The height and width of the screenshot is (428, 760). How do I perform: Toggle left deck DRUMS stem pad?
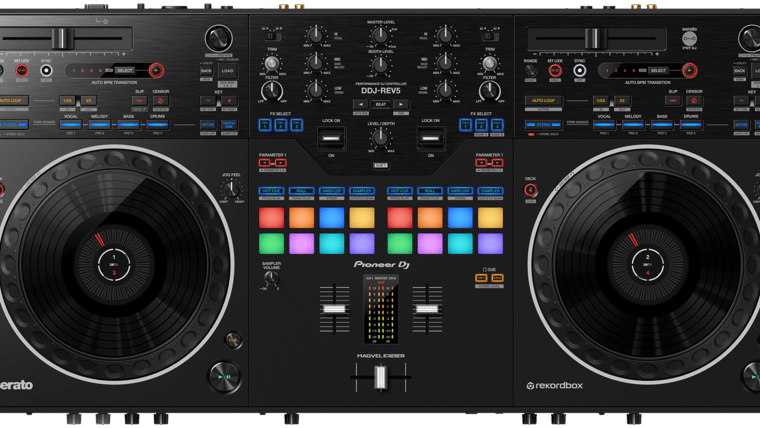coord(158,125)
